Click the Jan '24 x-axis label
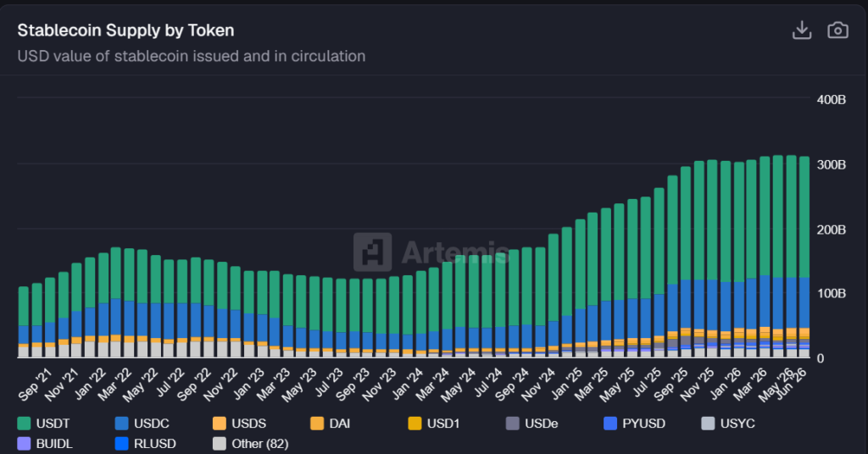The height and width of the screenshot is (454, 868). [x=409, y=383]
